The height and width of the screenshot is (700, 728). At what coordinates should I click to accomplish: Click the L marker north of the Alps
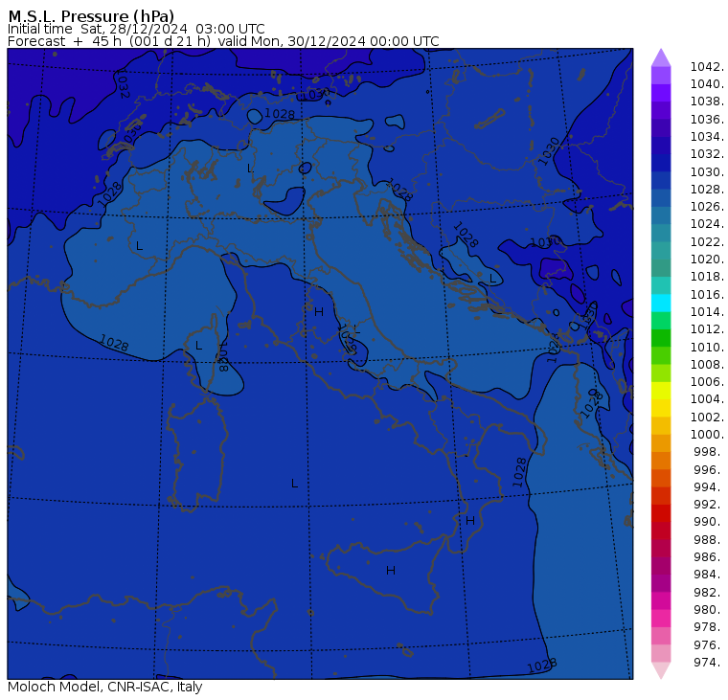tap(250, 168)
